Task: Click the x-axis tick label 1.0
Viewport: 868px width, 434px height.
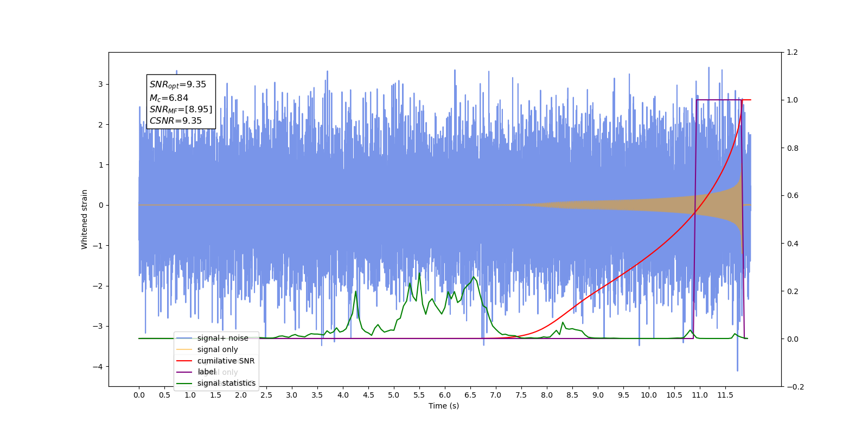Action: coord(190,395)
